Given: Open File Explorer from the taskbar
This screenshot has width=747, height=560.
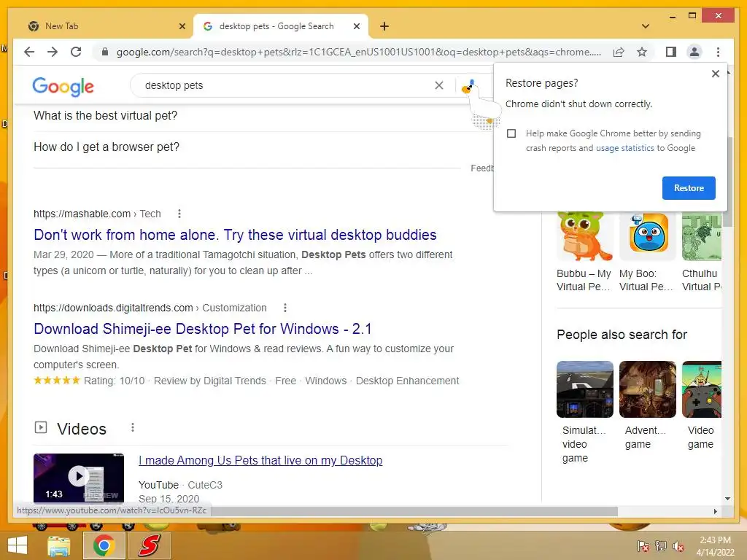Looking at the screenshot, I should (x=59, y=545).
